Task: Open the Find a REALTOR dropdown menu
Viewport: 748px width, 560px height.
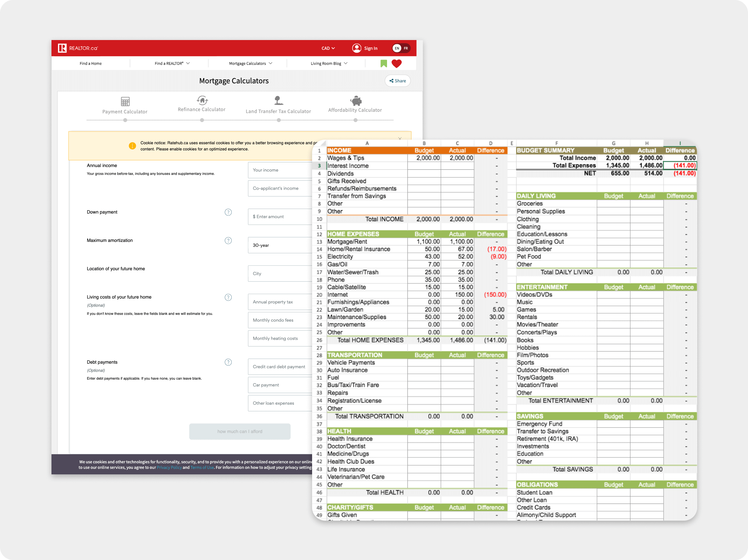Action: [172, 63]
